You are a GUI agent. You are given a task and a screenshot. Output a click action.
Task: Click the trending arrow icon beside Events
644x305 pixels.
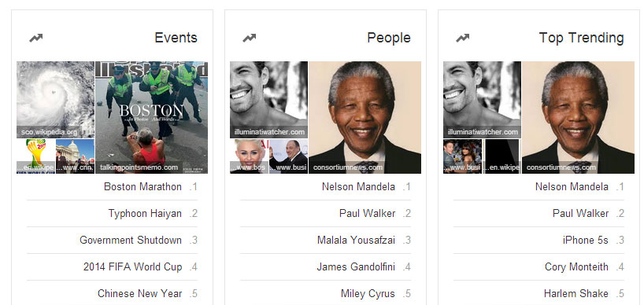(x=35, y=38)
